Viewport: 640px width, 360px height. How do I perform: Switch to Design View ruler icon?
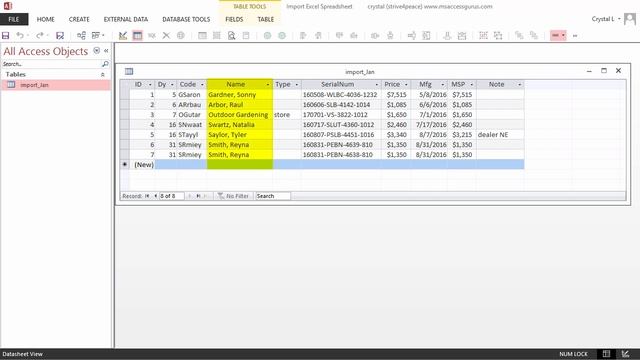tap(122, 36)
